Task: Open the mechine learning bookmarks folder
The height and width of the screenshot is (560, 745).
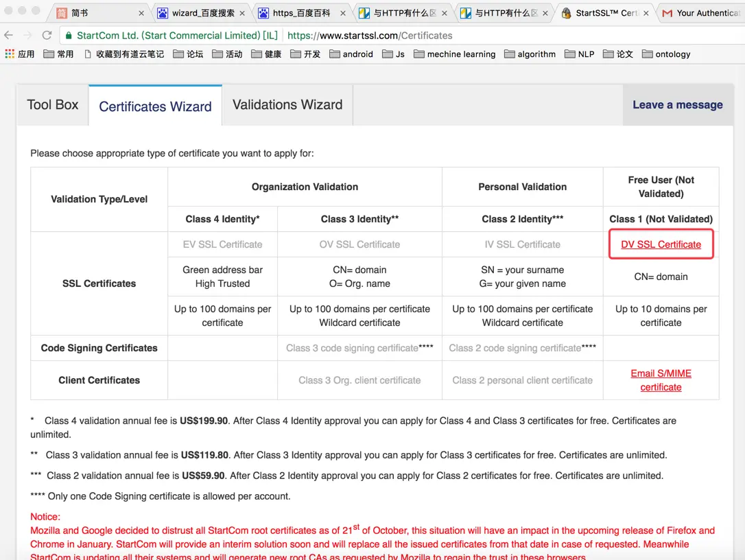Action: pos(454,54)
